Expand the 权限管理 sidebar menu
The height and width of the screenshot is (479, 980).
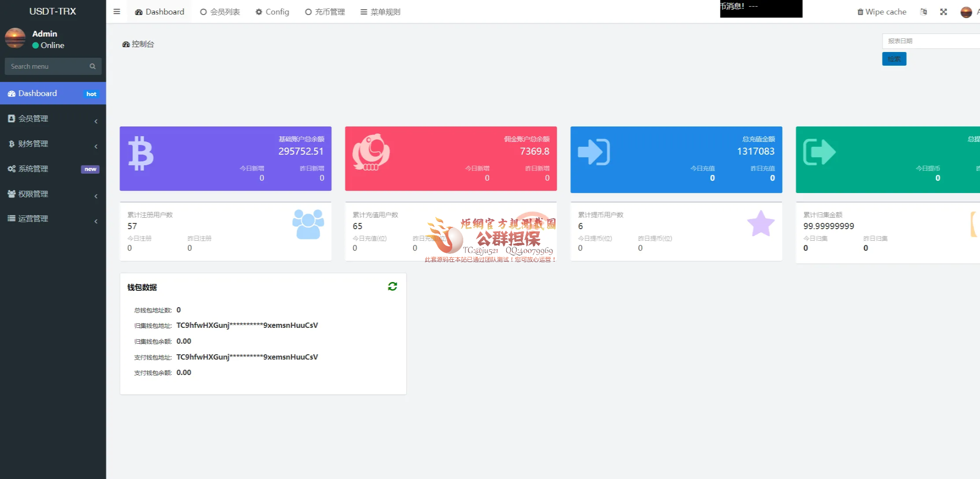[52, 194]
